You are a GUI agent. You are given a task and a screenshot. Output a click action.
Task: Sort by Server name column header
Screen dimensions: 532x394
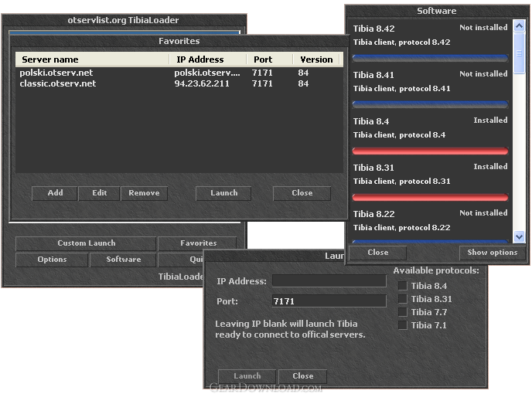click(92, 59)
